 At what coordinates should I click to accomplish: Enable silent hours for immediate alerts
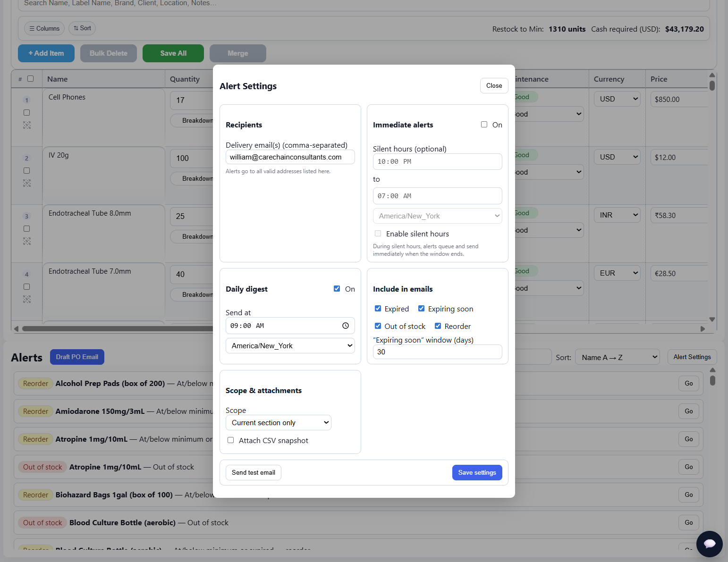(378, 233)
